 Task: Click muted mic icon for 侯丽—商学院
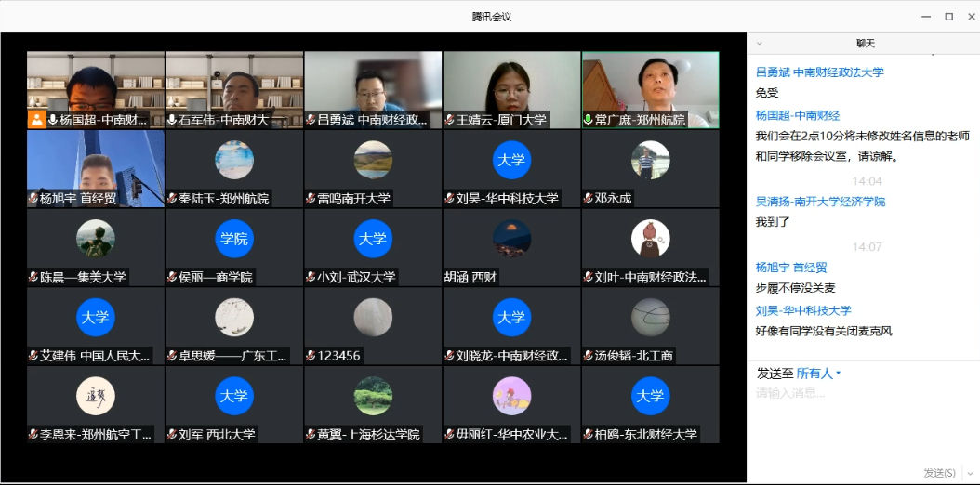pyautogui.click(x=172, y=277)
